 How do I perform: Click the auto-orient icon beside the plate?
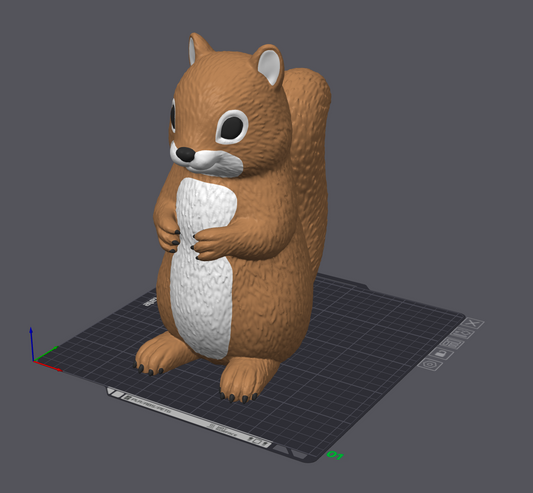pyautogui.click(x=463, y=334)
